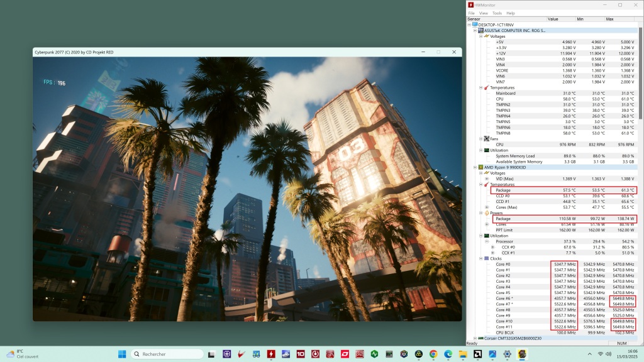Click the CPU fan 976 RPM value
The height and width of the screenshot is (362, 644).
click(567, 145)
